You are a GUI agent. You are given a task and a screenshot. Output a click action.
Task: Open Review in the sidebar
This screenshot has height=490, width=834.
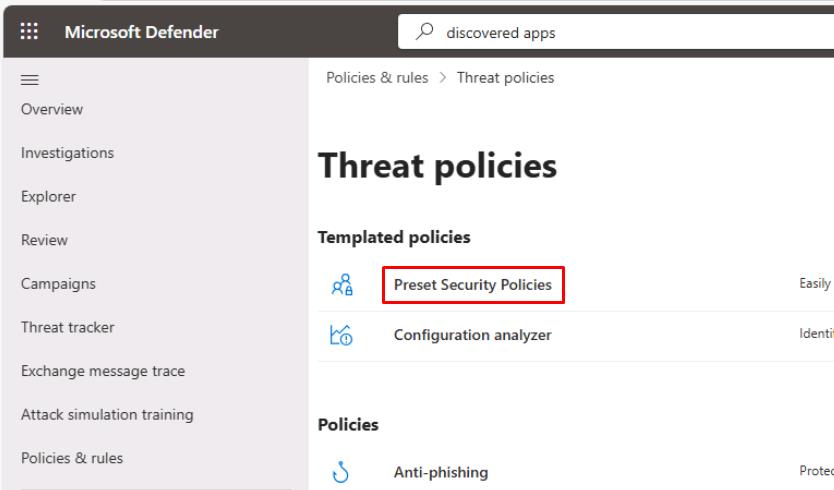44,240
